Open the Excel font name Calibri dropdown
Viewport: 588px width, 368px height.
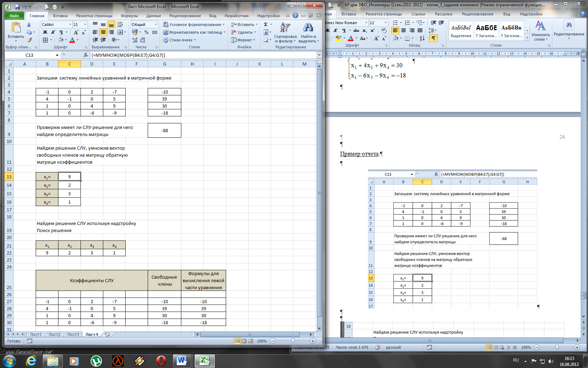point(70,25)
